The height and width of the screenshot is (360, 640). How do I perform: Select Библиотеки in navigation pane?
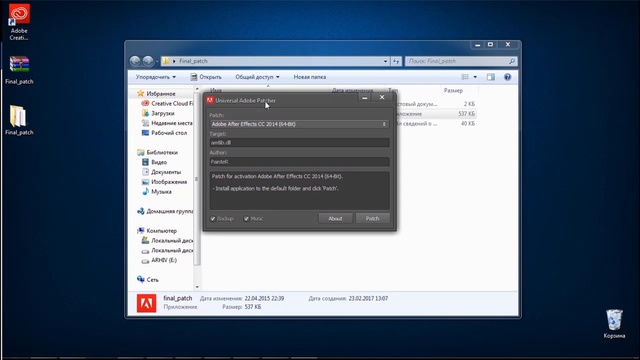click(158, 152)
